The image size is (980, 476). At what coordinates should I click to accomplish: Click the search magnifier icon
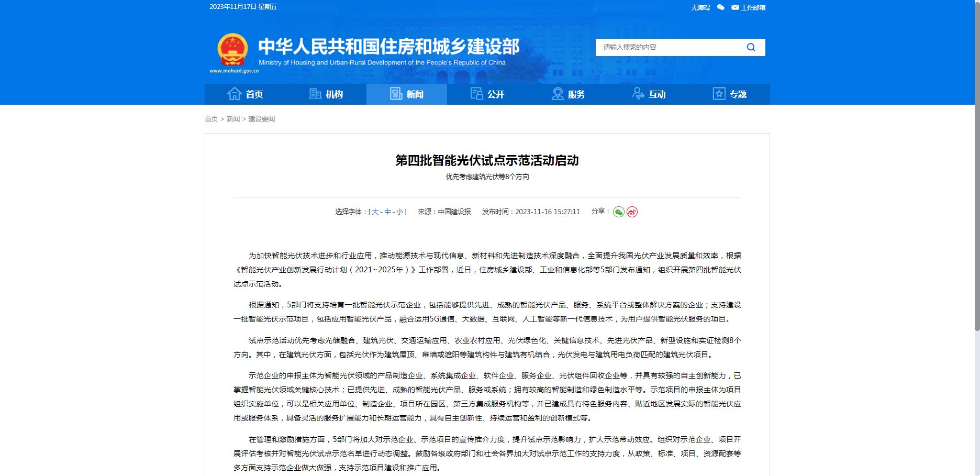751,47
